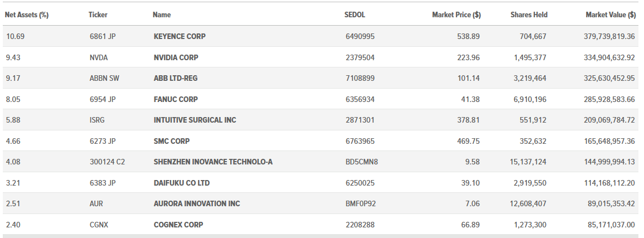Click the KEYENCE market value 379,739,819.36
Viewport: 644px width, 238px height.
tap(609, 36)
